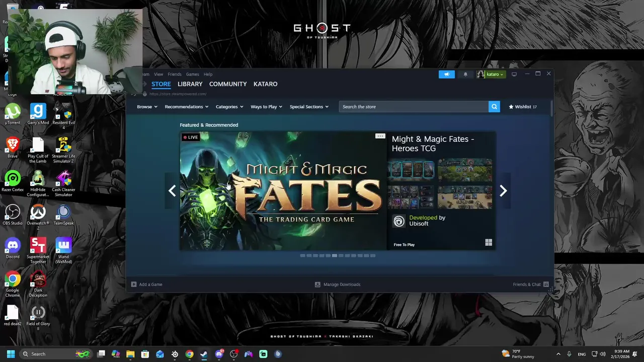Image resolution: width=644 pixels, height=362 pixels.
Task: Launch Overwatch 2 desktop shortcut
Action: 38,217
